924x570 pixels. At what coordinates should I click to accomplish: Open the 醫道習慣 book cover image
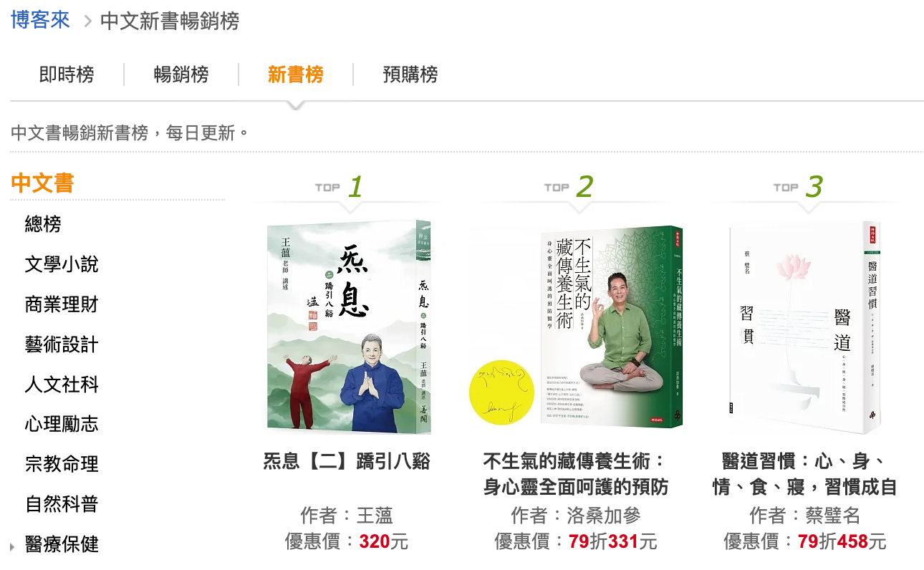[804, 327]
